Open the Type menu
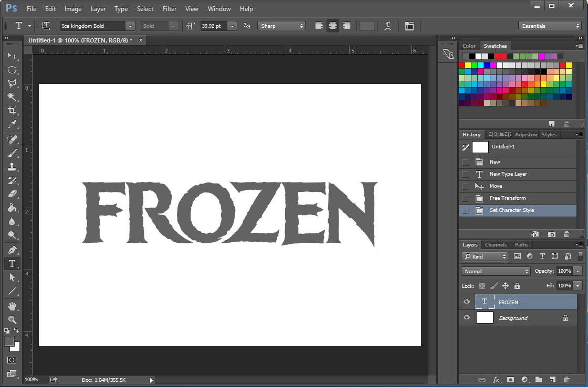Viewport: 588px width, 387px height. [x=121, y=8]
